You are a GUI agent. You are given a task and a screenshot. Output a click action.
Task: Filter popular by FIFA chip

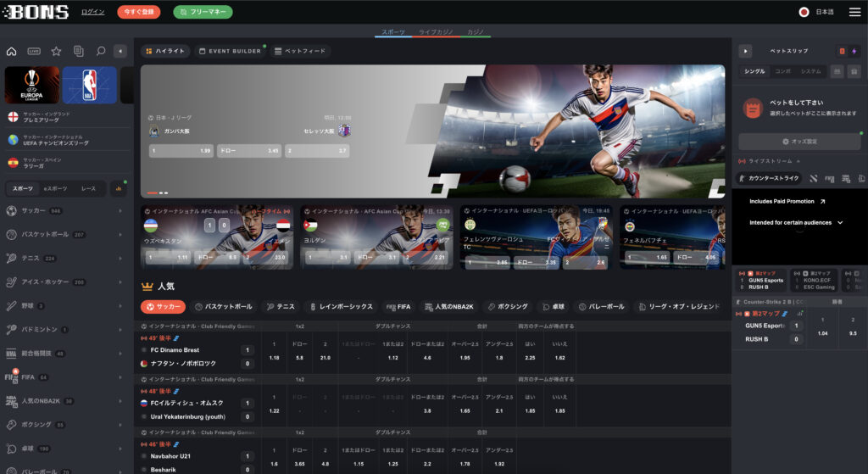point(398,306)
